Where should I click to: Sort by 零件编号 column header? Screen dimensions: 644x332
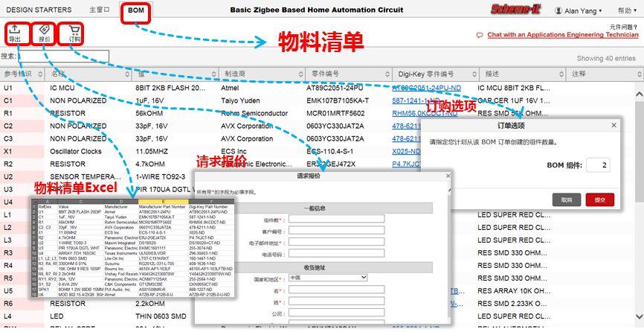tap(349, 74)
